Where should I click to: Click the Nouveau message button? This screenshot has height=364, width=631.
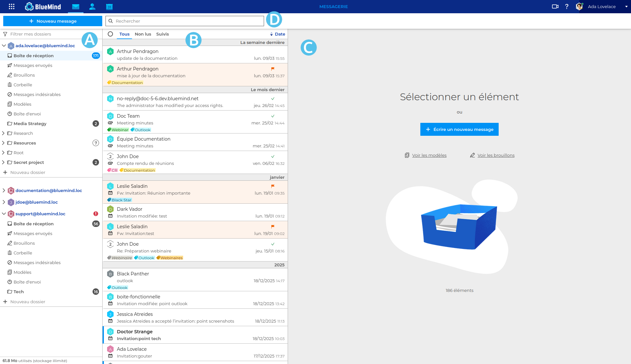tap(53, 21)
